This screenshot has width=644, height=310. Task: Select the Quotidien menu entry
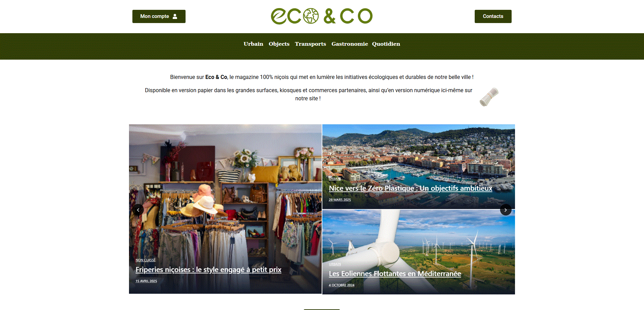click(386, 44)
